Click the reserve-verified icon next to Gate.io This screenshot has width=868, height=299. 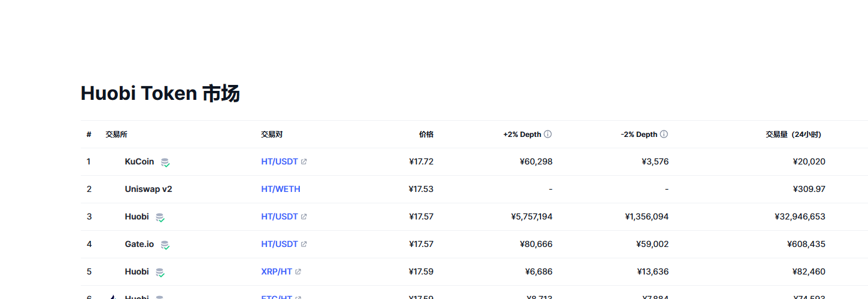click(x=165, y=245)
